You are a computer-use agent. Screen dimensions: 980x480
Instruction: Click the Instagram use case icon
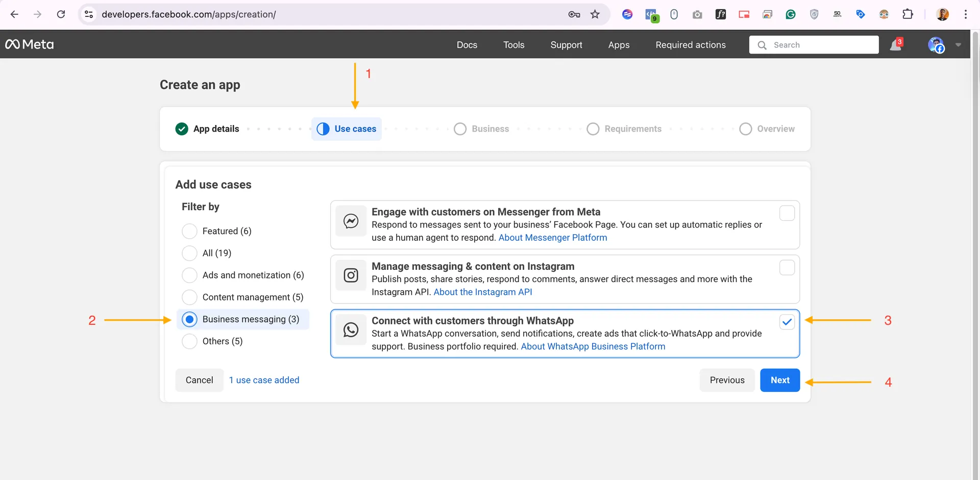pos(351,275)
